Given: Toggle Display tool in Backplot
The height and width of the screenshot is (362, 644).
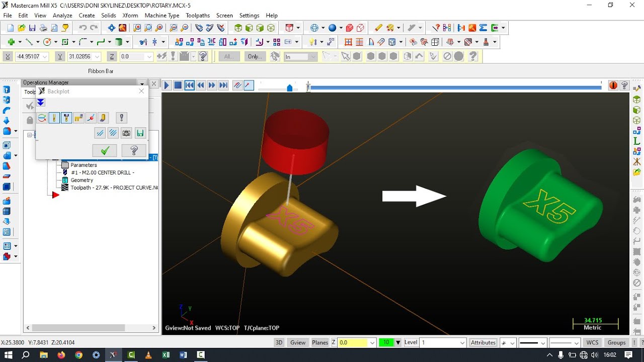Looking at the screenshot, I should pyautogui.click(x=54, y=118).
